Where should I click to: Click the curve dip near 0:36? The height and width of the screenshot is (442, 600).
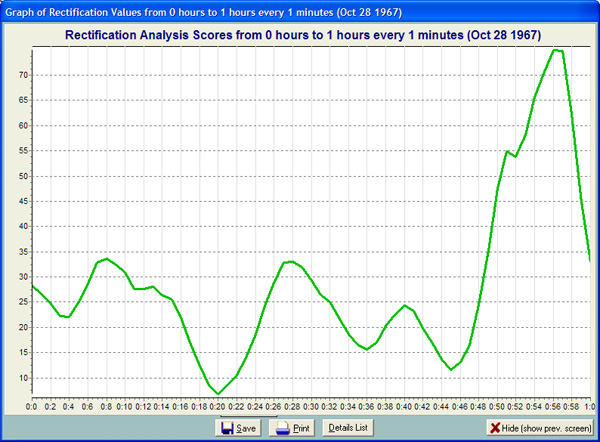pyautogui.click(x=367, y=349)
